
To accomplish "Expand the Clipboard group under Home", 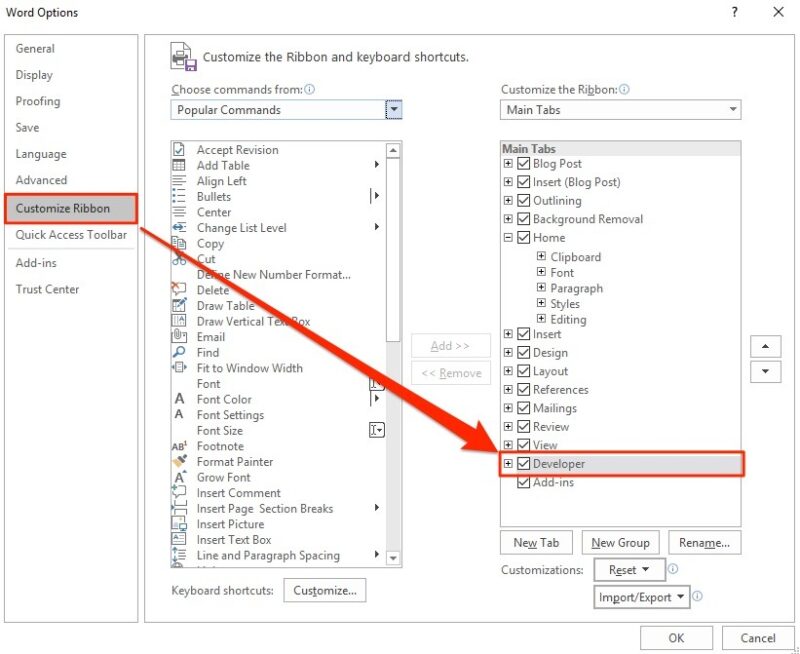I will [541, 257].
